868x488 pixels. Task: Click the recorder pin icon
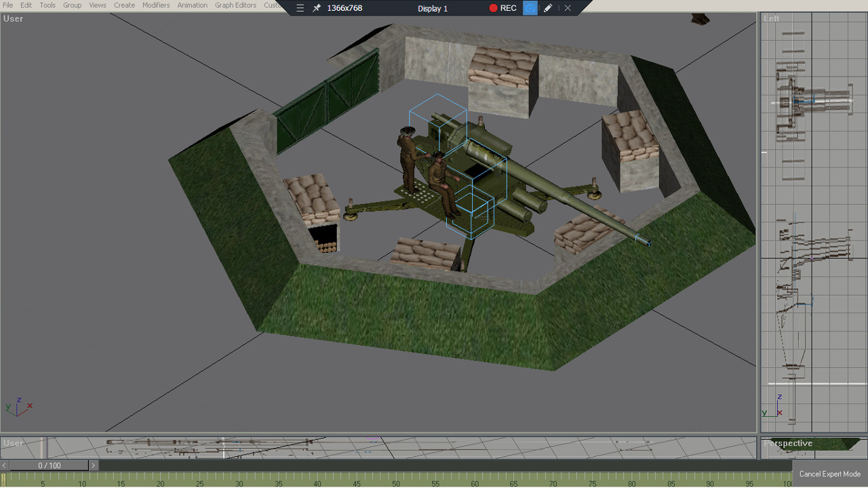pos(317,8)
